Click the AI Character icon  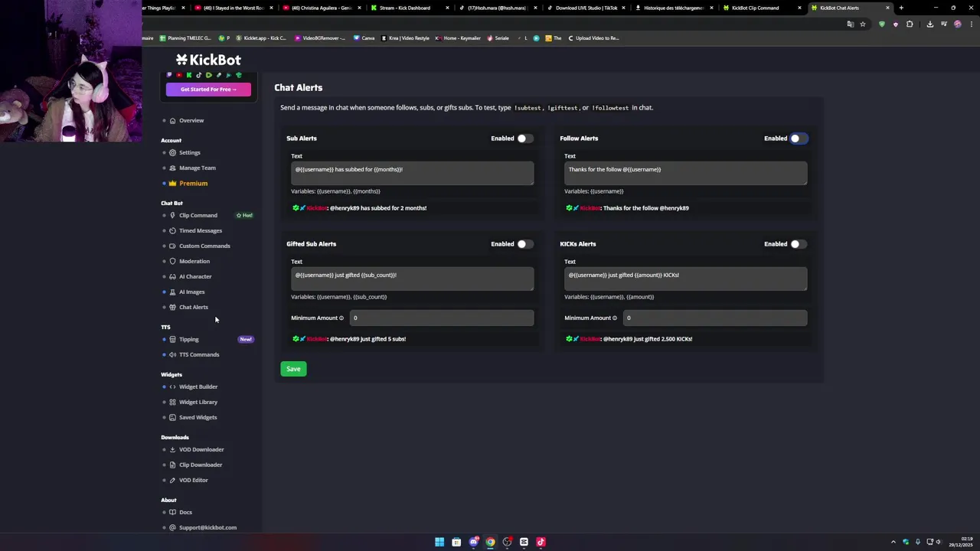(172, 276)
